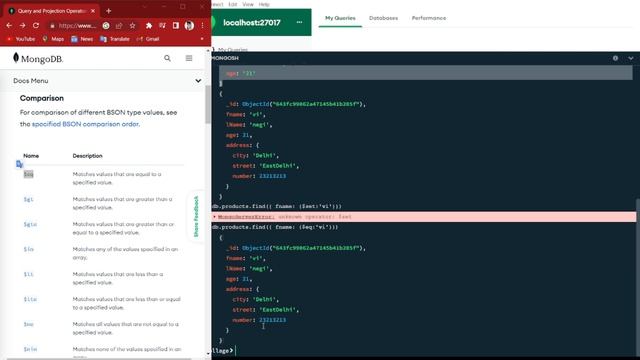Click the browser address bar URL

77,26
